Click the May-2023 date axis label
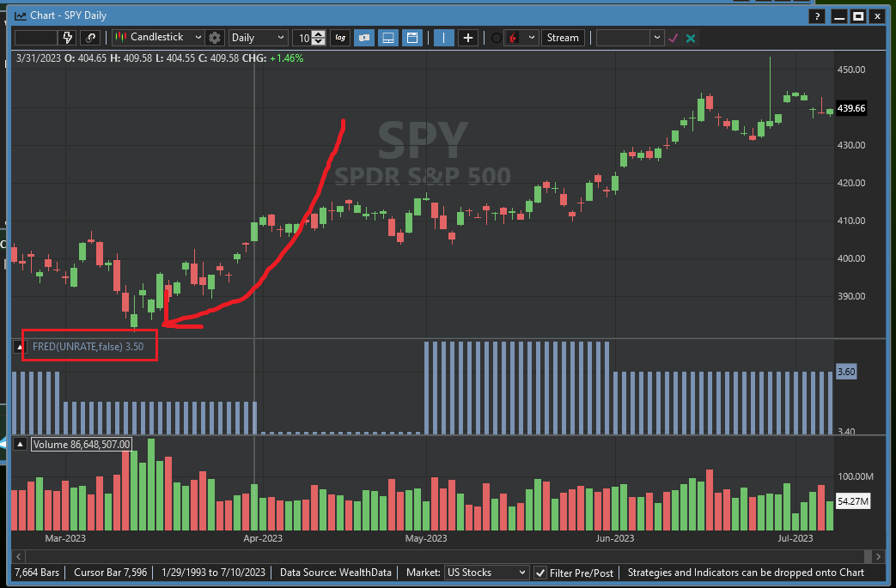 (426, 538)
